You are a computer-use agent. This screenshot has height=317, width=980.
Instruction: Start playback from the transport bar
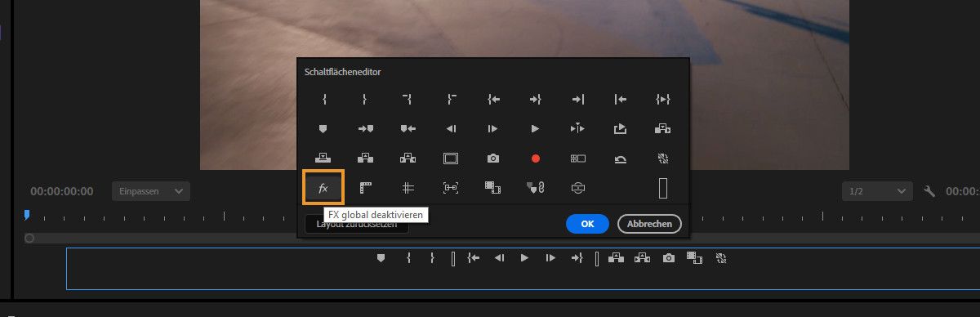click(x=525, y=258)
